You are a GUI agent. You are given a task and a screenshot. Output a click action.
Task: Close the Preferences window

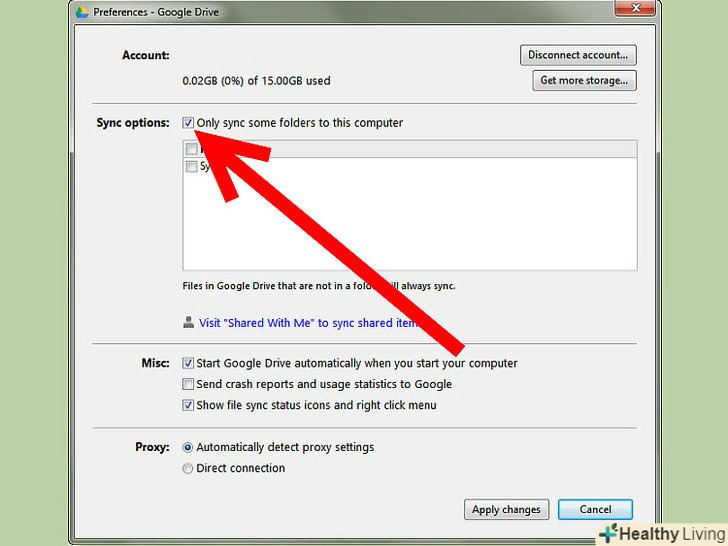pyautogui.click(x=636, y=8)
